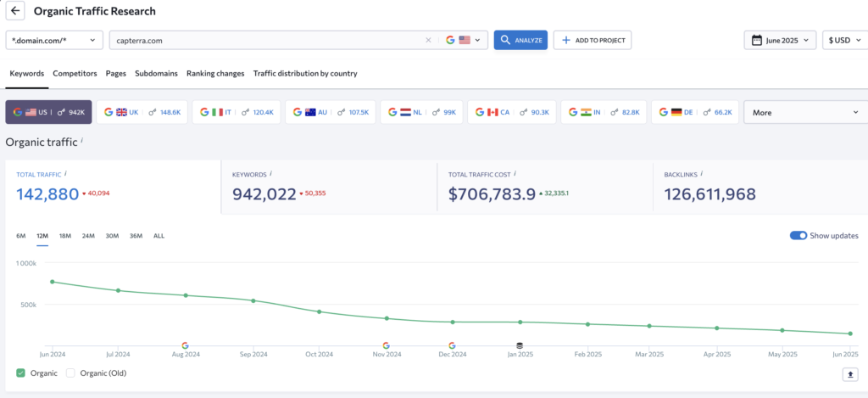Set chart range to 18M
The image size is (868, 398).
(65, 236)
